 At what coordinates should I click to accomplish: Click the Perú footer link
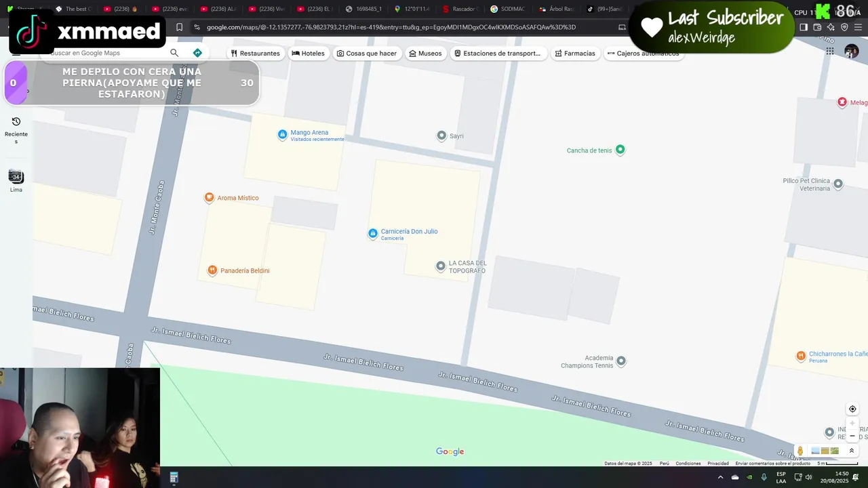(665, 464)
